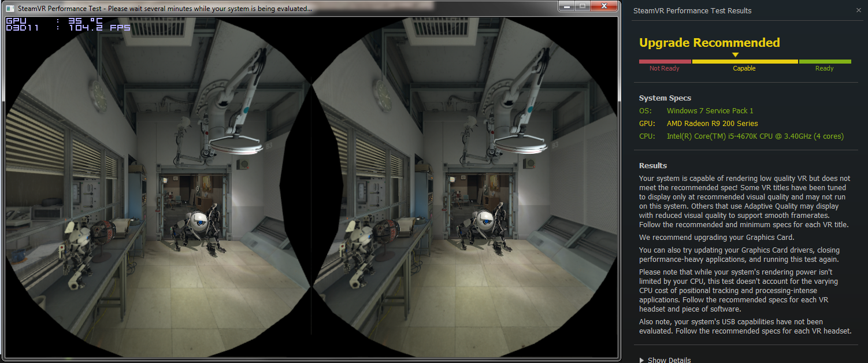Click the green Ready rating bar
Viewport: 868px width, 363px height.
[825, 61]
